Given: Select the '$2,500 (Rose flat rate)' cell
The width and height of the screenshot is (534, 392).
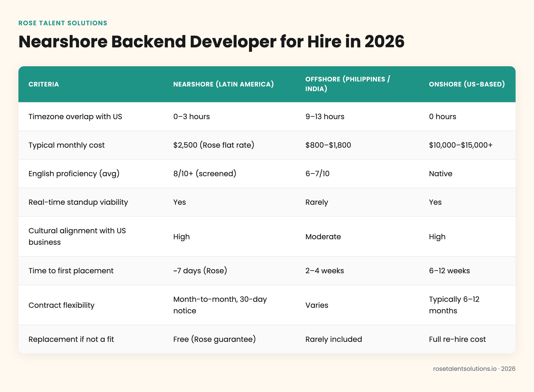Looking at the screenshot, I should click(x=214, y=145).
